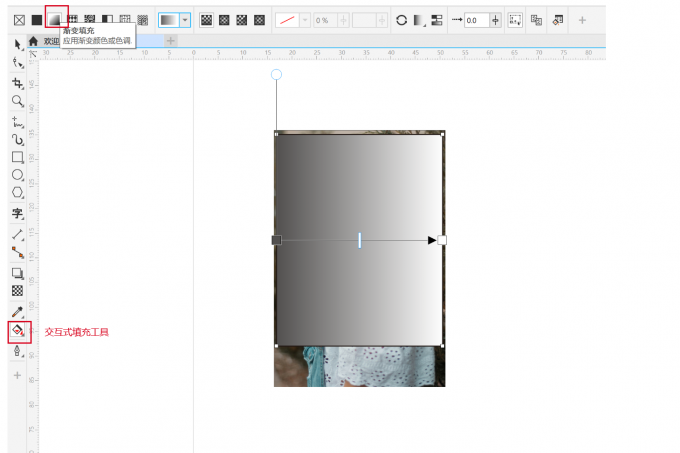Expand the fill picker dropdown arrow

(x=185, y=20)
